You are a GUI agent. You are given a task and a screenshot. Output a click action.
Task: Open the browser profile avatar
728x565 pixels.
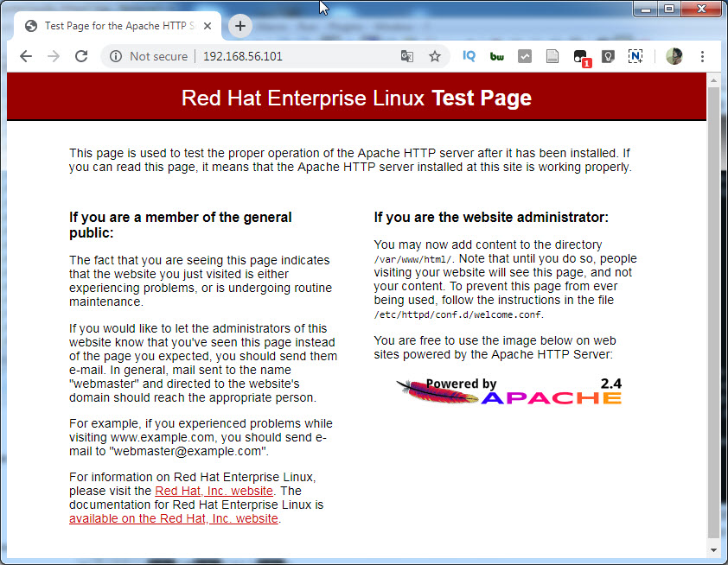(x=674, y=55)
